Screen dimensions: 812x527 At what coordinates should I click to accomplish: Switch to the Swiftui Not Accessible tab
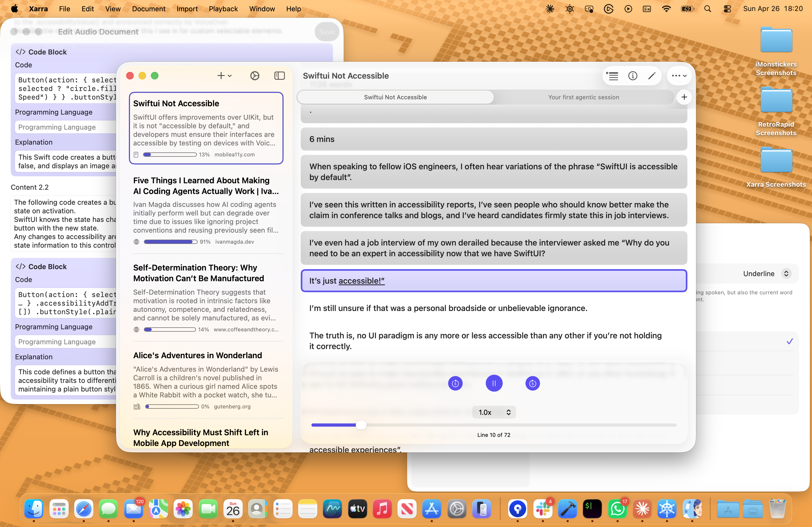(395, 97)
